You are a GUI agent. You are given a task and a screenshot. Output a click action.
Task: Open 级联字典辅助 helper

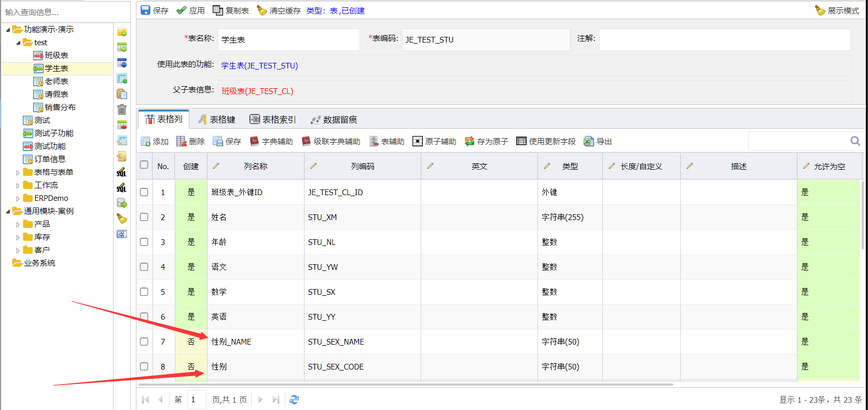(330, 142)
